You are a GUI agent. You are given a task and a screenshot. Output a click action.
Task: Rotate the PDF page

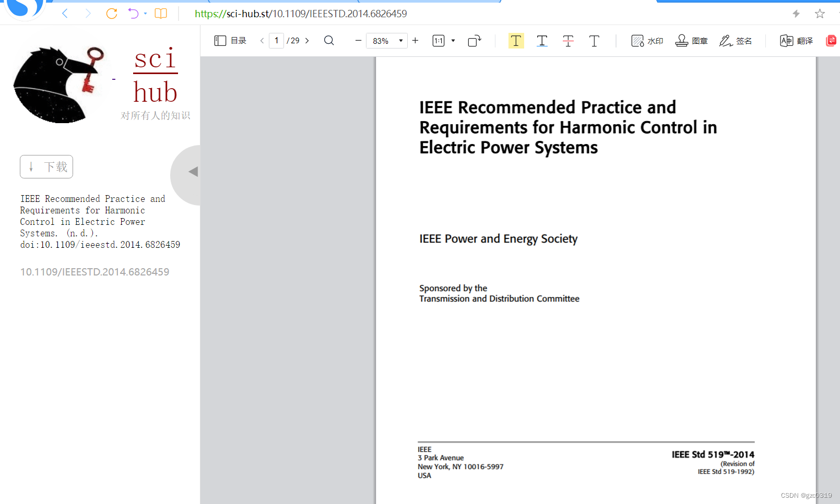[475, 41]
